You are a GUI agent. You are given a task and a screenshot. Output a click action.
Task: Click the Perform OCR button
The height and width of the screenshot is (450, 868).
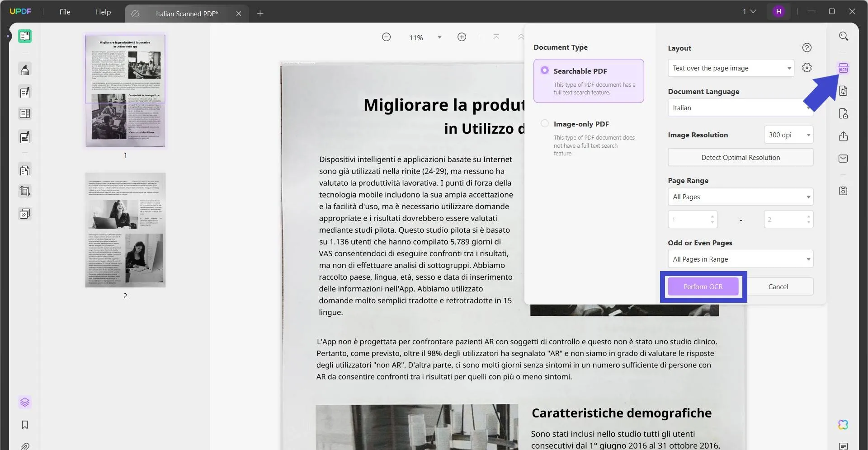point(703,286)
